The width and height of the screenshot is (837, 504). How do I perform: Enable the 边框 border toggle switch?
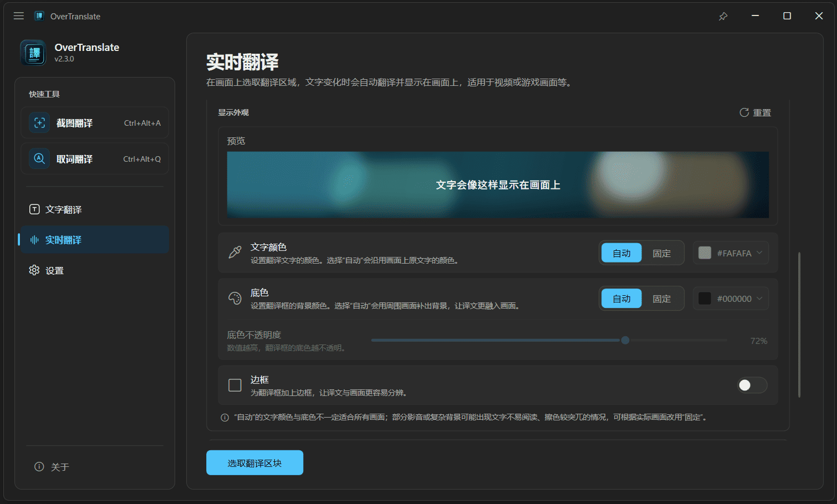pyautogui.click(x=752, y=385)
